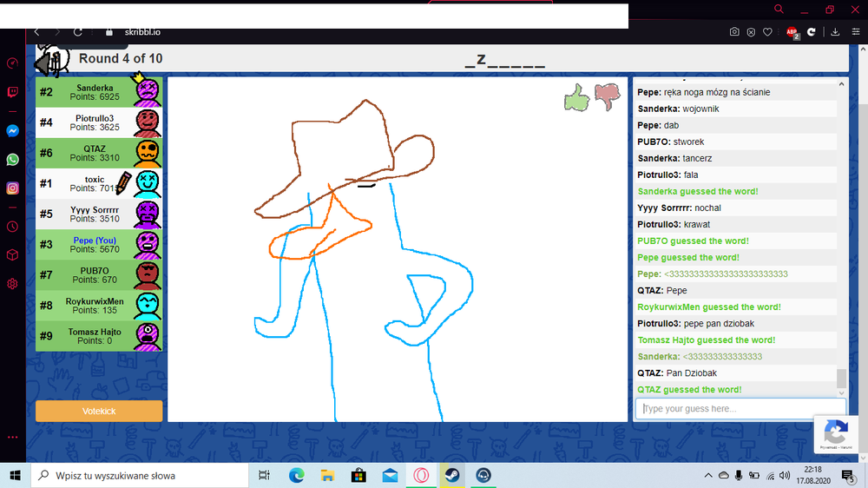868x488 pixels.
Task: Open File Explorer from taskbar
Action: tap(327, 475)
